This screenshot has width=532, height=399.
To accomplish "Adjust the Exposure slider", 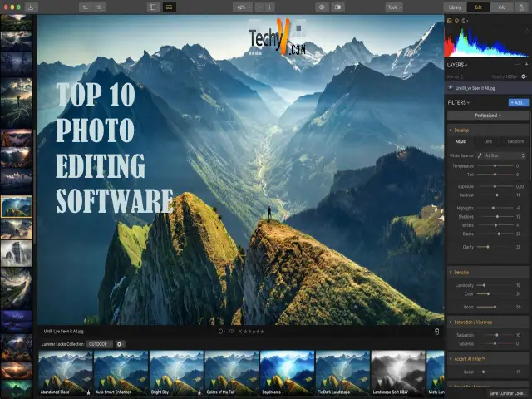I will [x=495, y=186].
